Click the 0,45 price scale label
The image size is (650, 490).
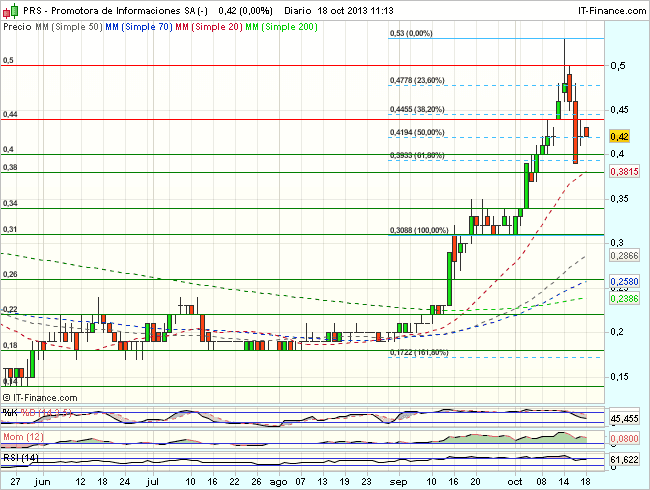click(x=619, y=110)
